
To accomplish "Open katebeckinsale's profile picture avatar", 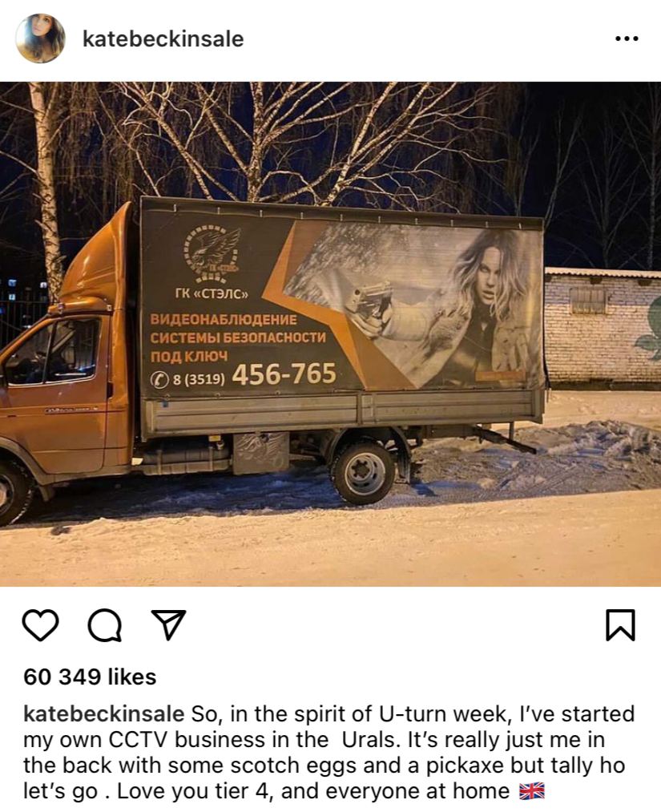I will (40, 38).
